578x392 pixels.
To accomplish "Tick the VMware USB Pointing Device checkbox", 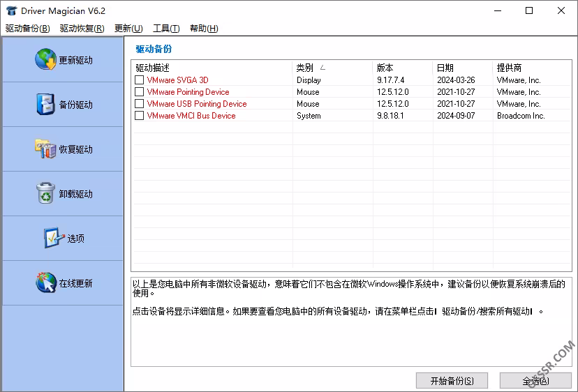I will (140, 103).
